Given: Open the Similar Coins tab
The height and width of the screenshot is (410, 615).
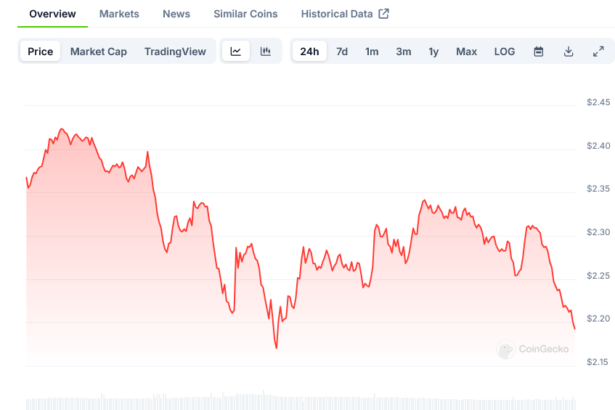Looking at the screenshot, I should (245, 14).
